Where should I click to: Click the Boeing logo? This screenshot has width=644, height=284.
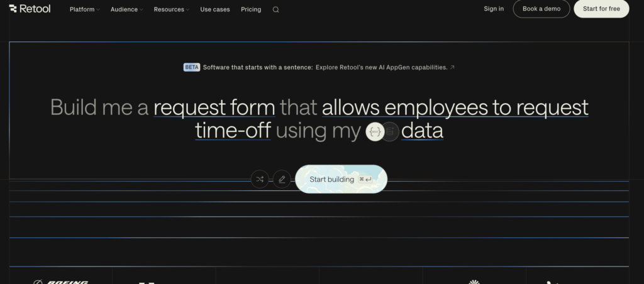60,281
